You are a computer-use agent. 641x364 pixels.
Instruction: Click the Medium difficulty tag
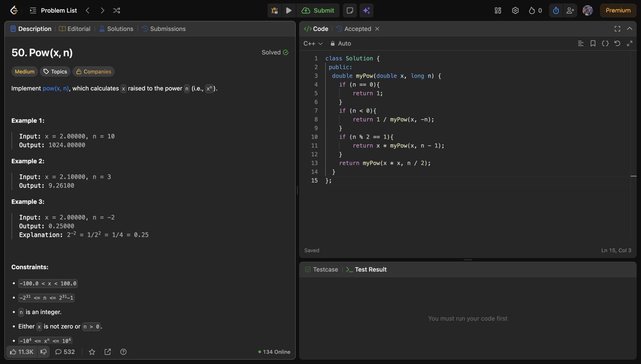[x=25, y=72]
